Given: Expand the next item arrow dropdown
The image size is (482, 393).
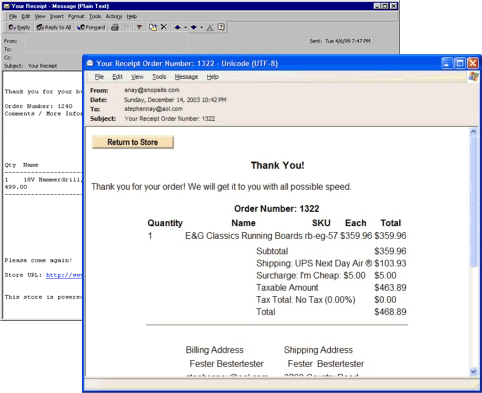Looking at the screenshot, I should tap(202, 28).
